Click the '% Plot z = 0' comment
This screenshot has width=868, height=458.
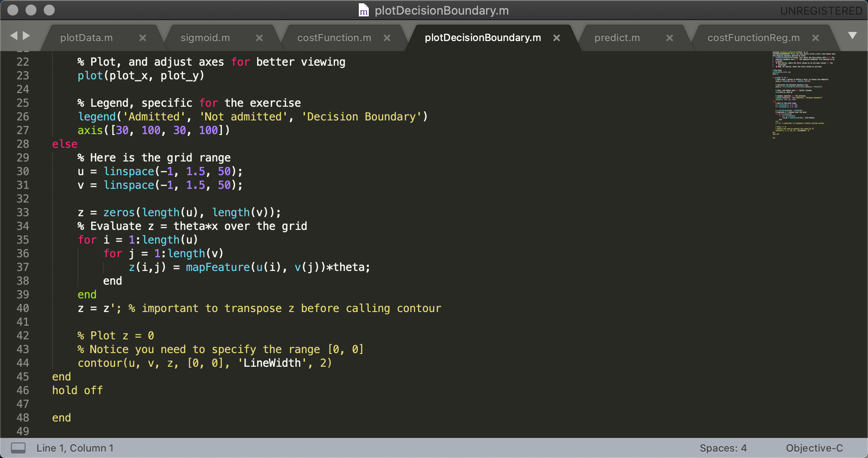(x=116, y=336)
